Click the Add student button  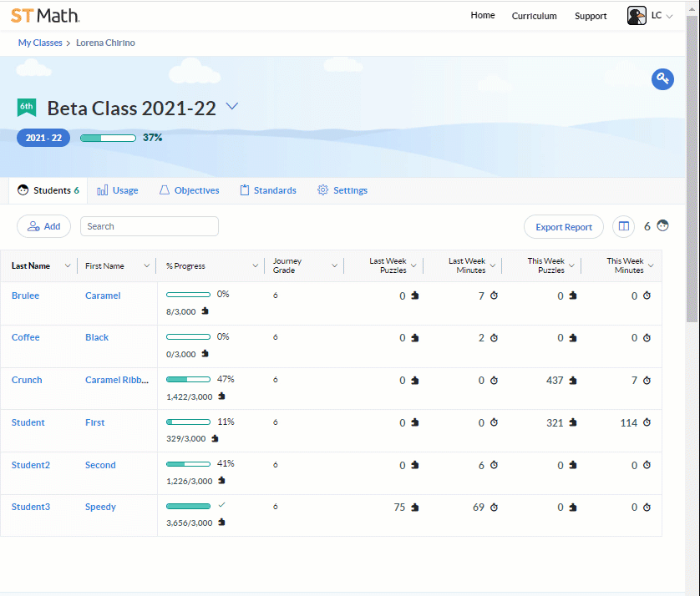point(43,226)
